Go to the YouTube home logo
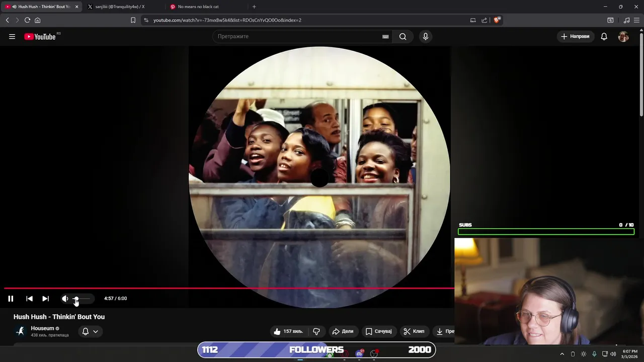 40,37
